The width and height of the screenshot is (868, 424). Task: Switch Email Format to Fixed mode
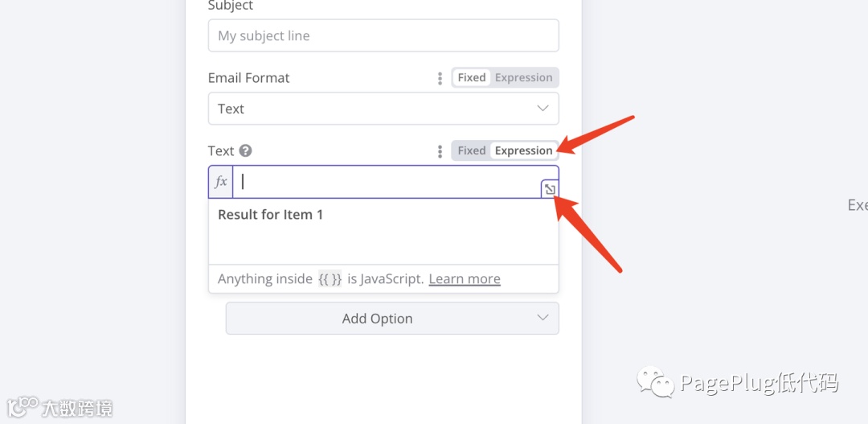coord(472,78)
